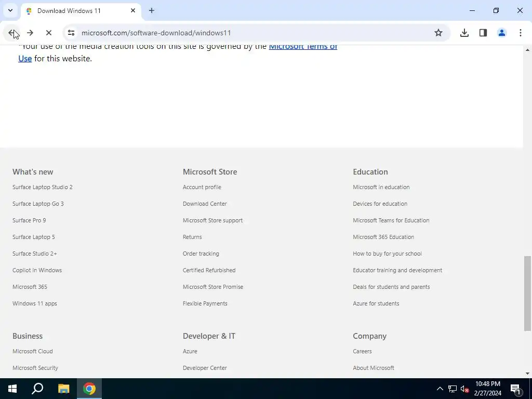Open Educator training and development link
Screen dimensions: 532x399
pos(397,270)
